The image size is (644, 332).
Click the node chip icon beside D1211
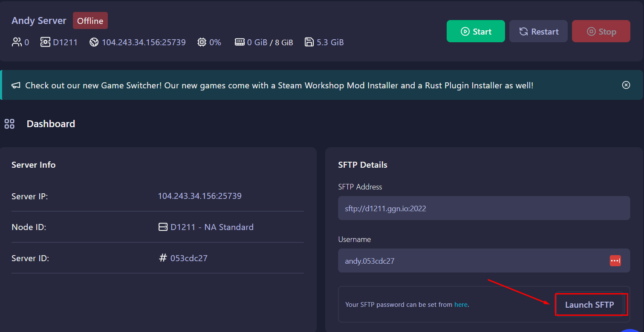pyautogui.click(x=45, y=42)
